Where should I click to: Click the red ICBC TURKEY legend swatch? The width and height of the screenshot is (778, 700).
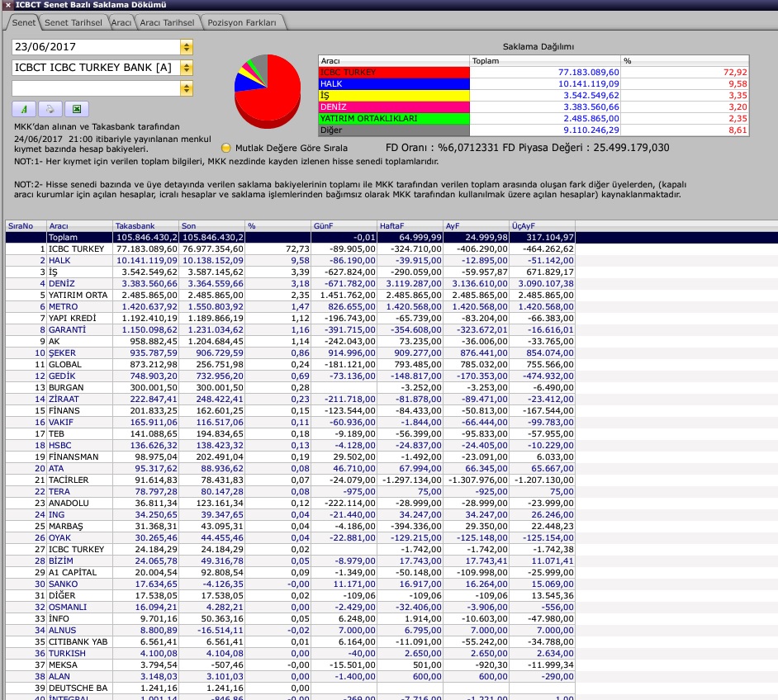pyautogui.click(x=394, y=73)
